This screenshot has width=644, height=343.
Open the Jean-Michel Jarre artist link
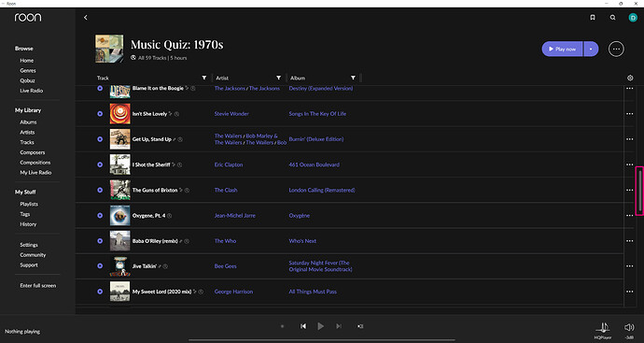[234, 215]
